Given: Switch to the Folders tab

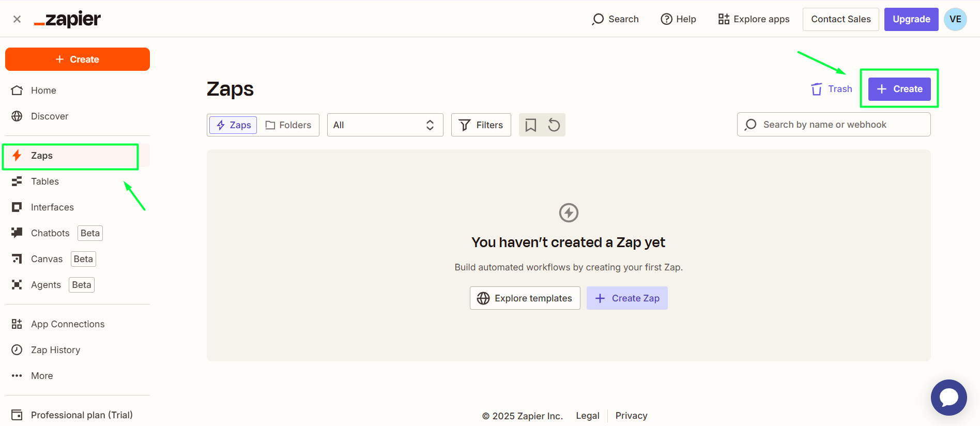Looking at the screenshot, I should (288, 125).
